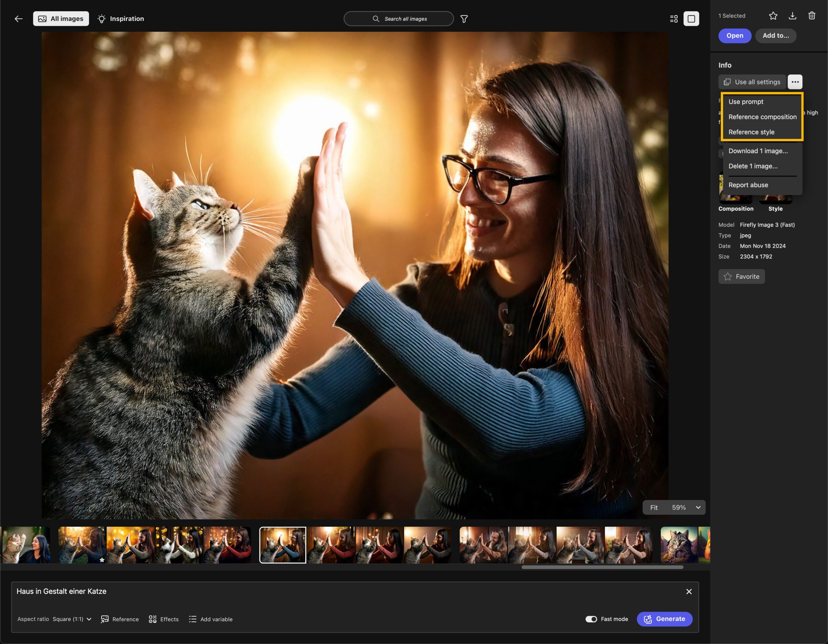Screen dimensions: 828x644
Task: Click the All Images tab
Action: 61,19
